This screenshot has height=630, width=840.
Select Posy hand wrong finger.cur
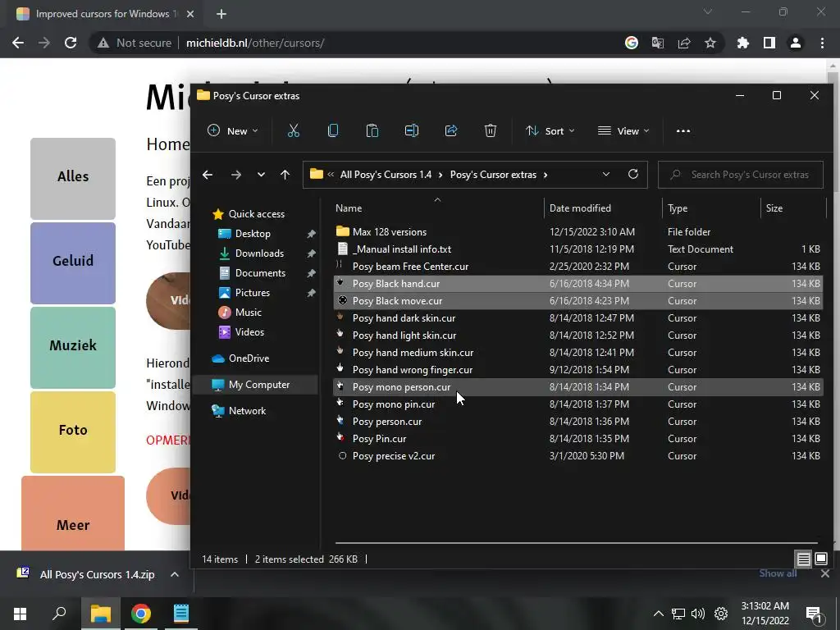point(577,370)
